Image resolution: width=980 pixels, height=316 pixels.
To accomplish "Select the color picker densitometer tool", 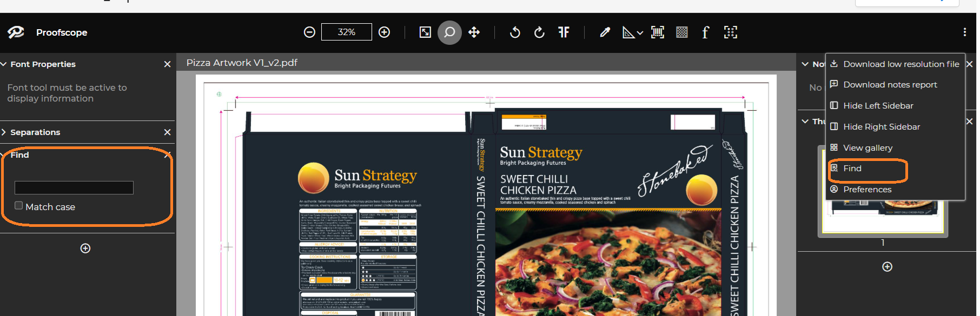I will tap(605, 32).
